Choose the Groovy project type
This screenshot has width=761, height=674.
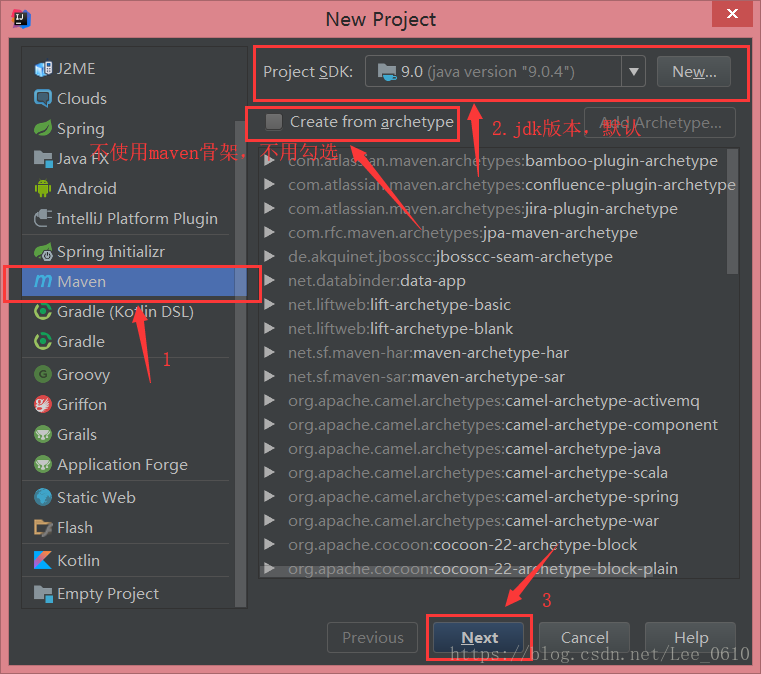(x=128, y=375)
